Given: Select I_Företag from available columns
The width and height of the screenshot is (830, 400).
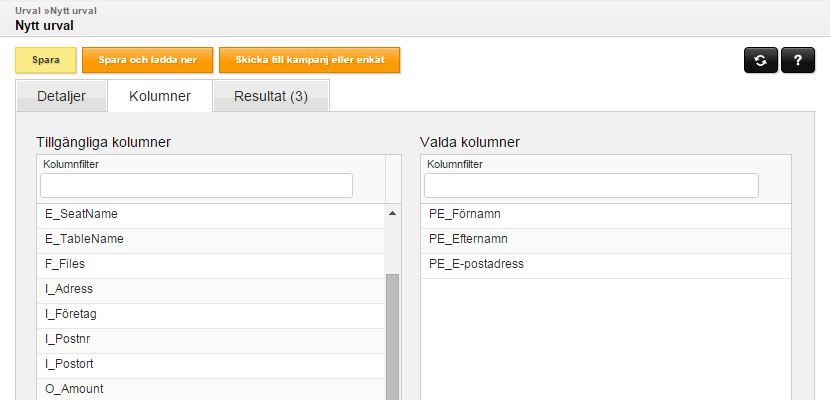Looking at the screenshot, I should pos(211,314).
